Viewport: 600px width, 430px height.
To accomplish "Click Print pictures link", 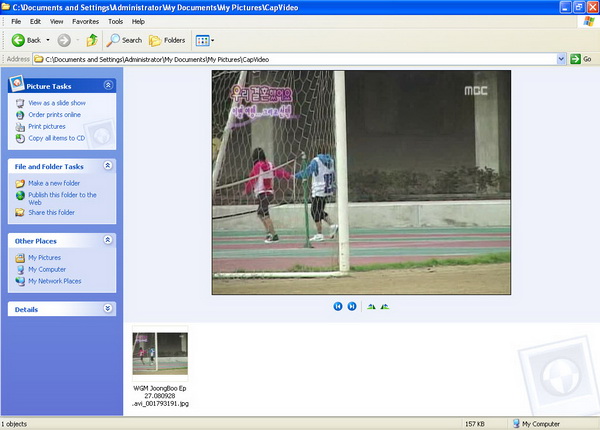I will pyautogui.click(x=47, y=126).
